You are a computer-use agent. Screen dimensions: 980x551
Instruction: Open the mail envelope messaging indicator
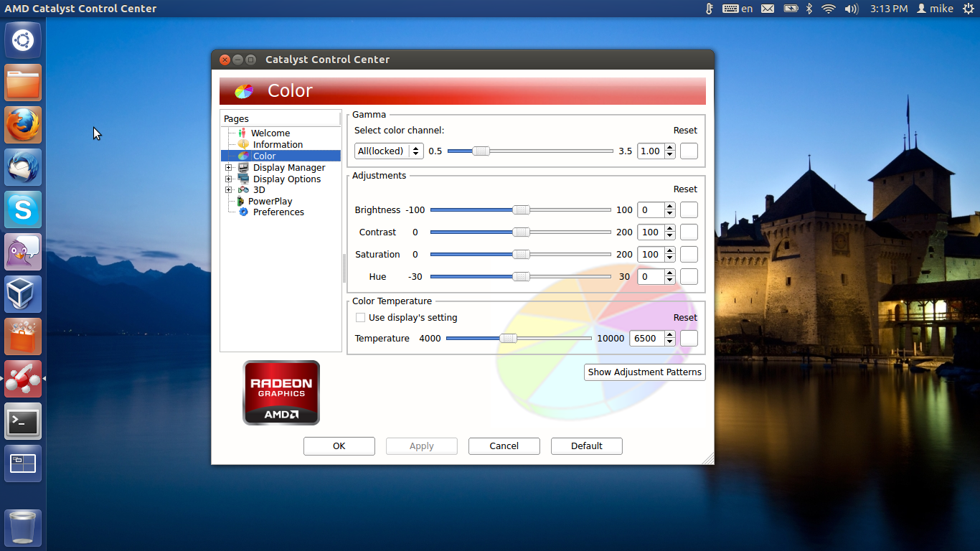coord(768,9)
